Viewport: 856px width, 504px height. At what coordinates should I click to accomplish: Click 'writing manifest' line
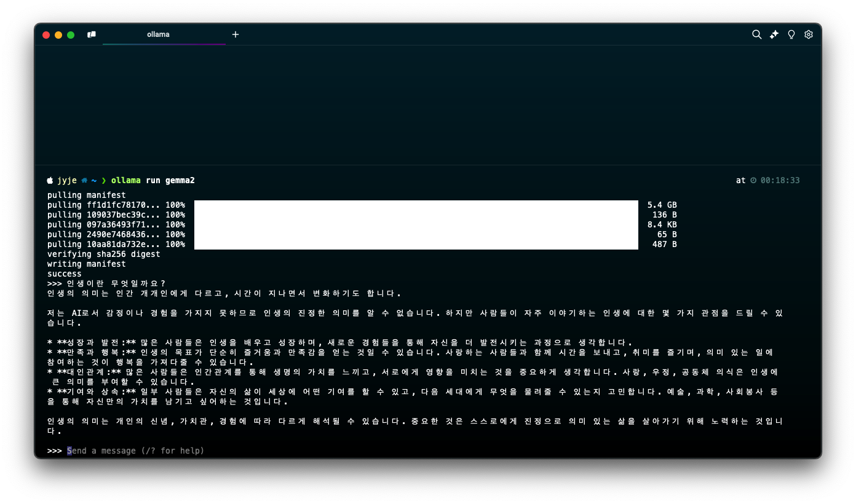(86, 264)
